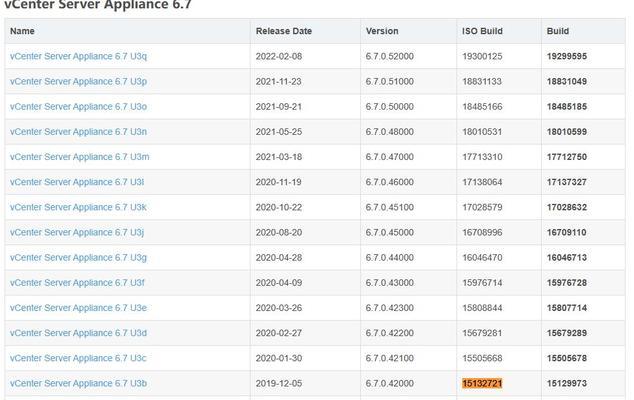
Task: Open vCenter Server Appliance 6.7 U3c link
Action: (78, 358)
